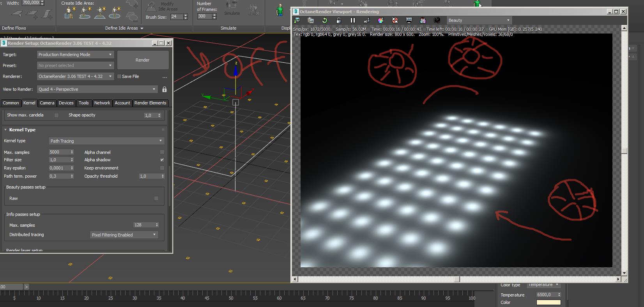Open the Renderer dropdown

(75, 76)
